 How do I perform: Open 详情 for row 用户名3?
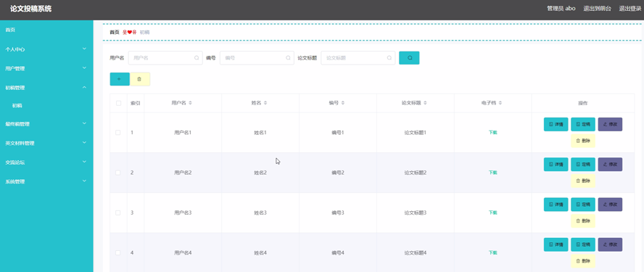pos(556,205)
